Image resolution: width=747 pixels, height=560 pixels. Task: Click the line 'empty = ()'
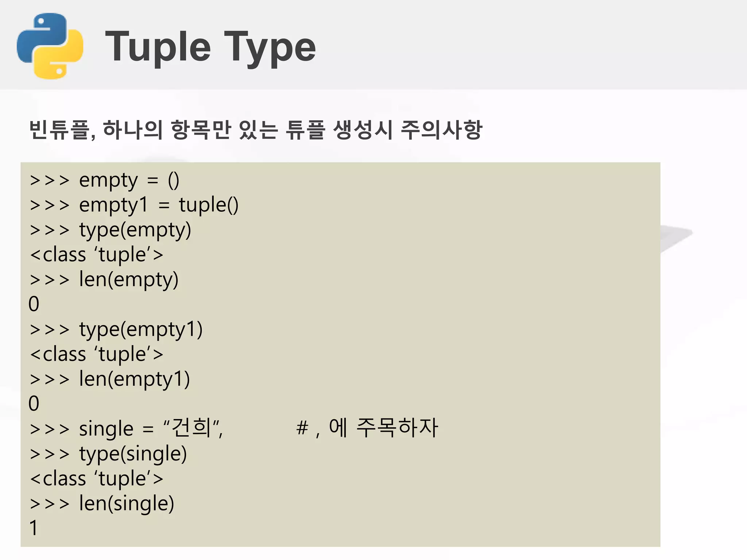[x=105, y=180]
